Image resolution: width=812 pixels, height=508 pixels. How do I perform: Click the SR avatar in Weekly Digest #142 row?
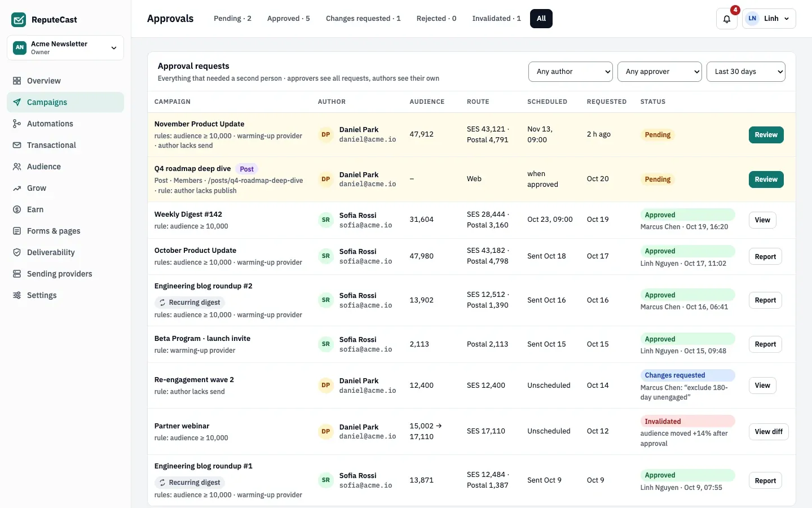coord(326,220)
